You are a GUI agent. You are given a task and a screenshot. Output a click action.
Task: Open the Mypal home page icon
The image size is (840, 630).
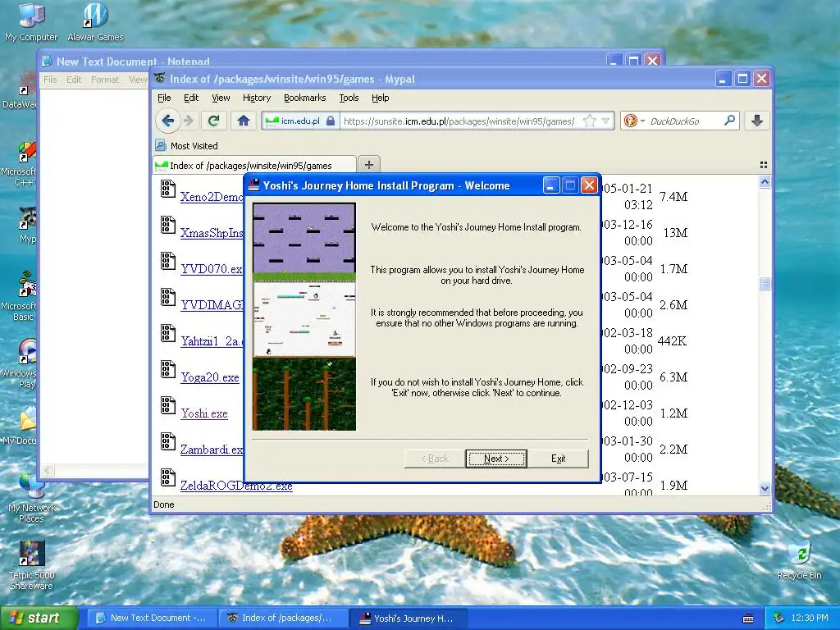pos(243,121)
